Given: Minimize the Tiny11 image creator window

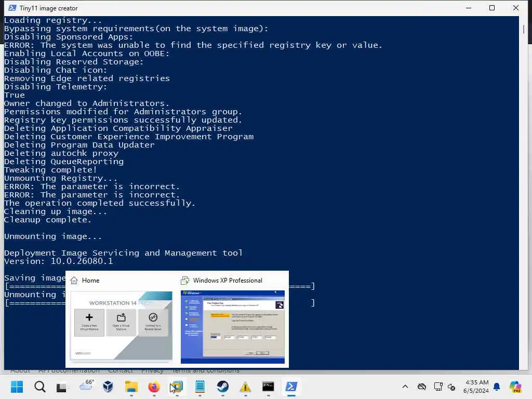Looking at the screenshot, I should (469, 8).
